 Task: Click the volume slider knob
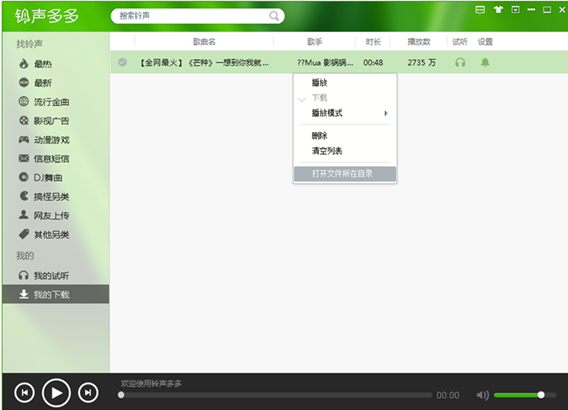pyautogui.click(x=541, y=395)
